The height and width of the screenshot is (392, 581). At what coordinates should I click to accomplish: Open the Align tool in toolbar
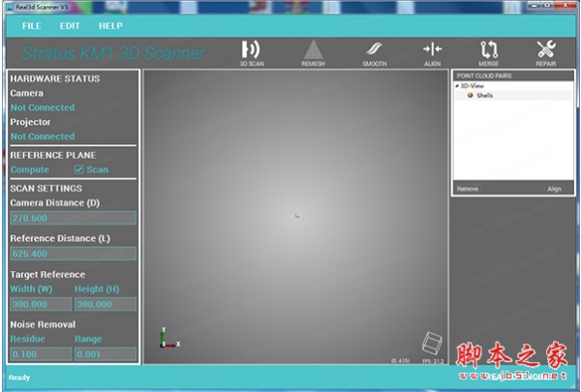(x=433, y=53)
